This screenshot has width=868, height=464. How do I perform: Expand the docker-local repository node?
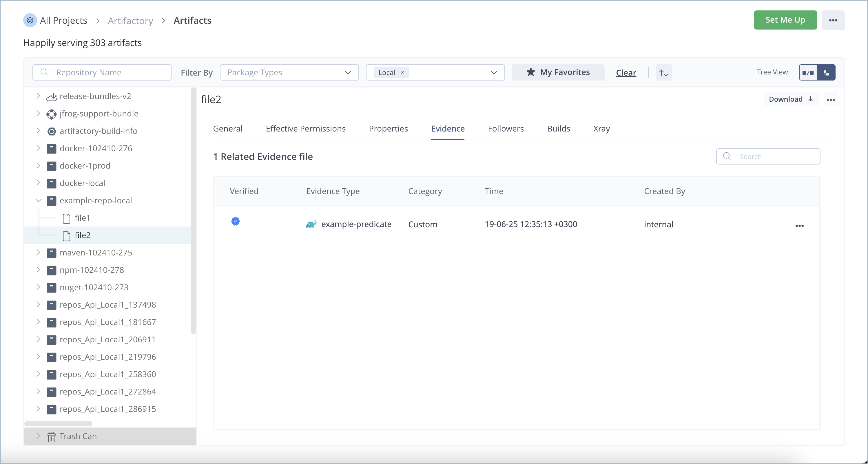click(x=39, y=183)
